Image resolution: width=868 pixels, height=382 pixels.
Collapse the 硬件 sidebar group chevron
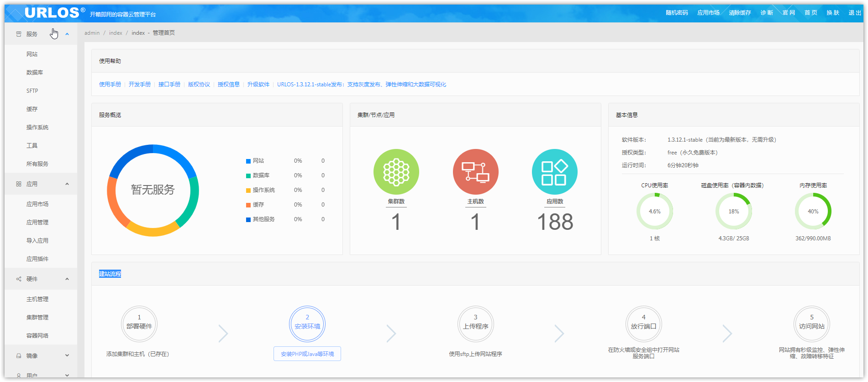[67, 279]
